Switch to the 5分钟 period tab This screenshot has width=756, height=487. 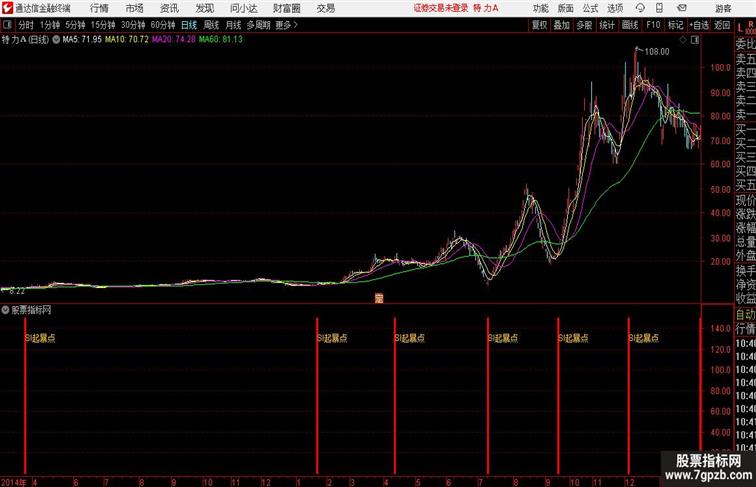75,25
